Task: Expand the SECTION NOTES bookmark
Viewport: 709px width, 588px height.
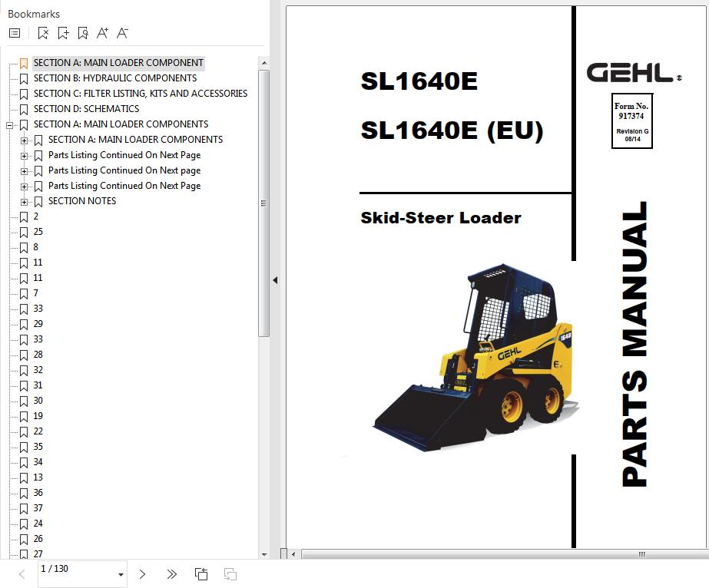Action: [x=24, y=202]
